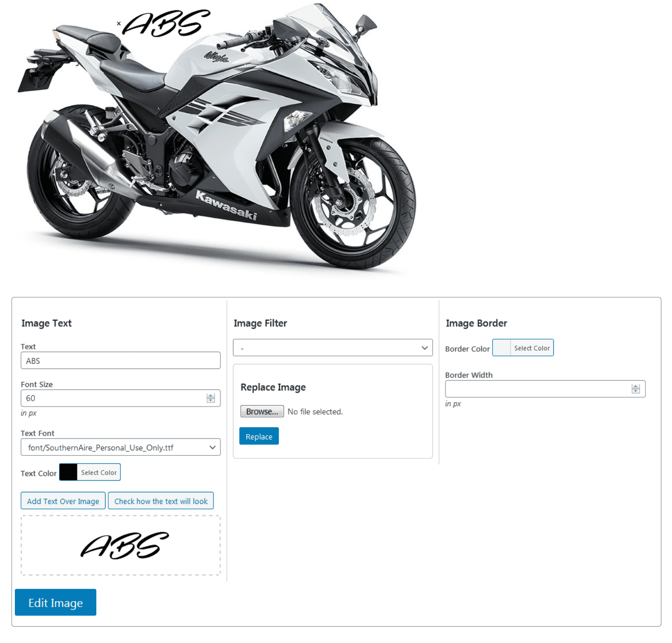Focus the Text input containing ABS

tap(120, 360)
